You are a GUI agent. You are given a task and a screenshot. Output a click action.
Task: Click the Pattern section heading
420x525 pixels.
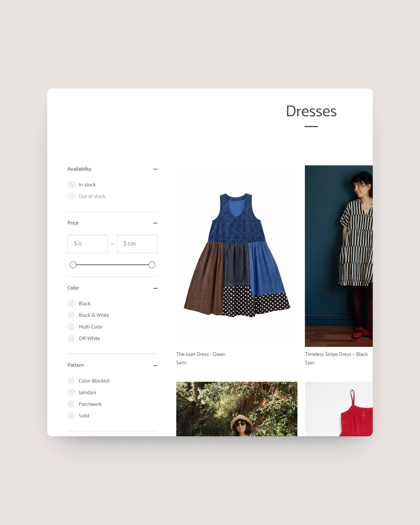coord(76,365)
